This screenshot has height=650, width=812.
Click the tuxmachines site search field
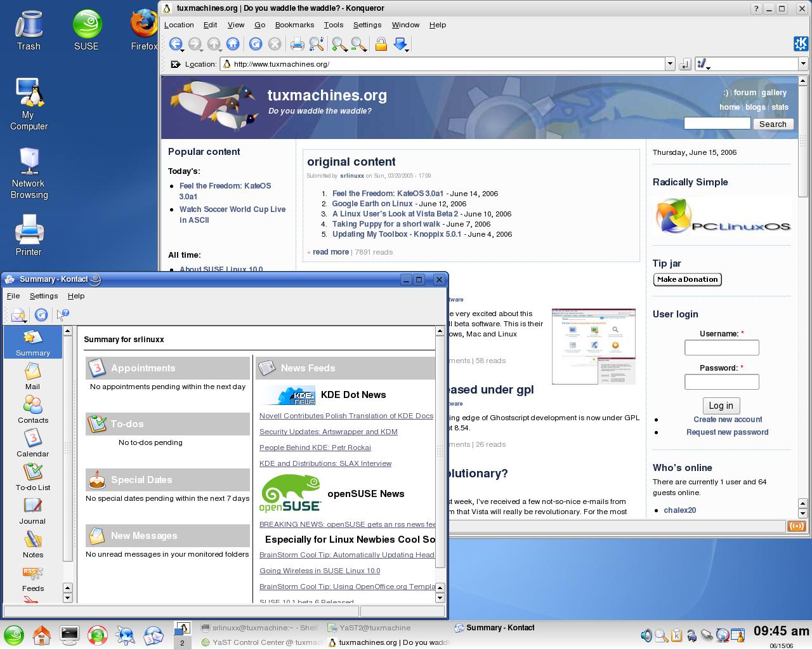tap(717, 124)
